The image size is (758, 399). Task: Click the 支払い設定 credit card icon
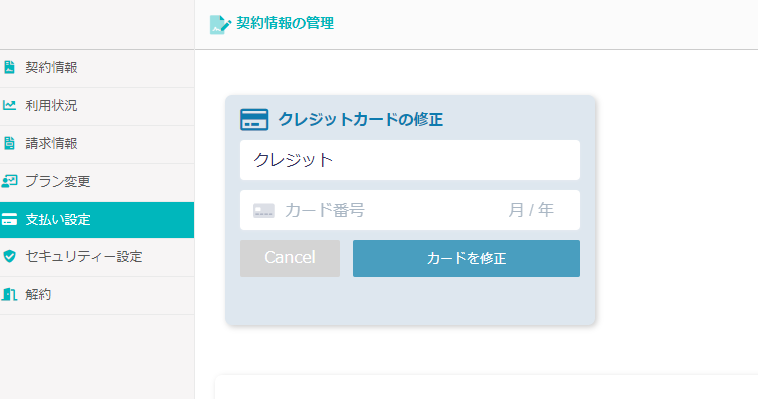pyautogui.click(x=9, y=220)
